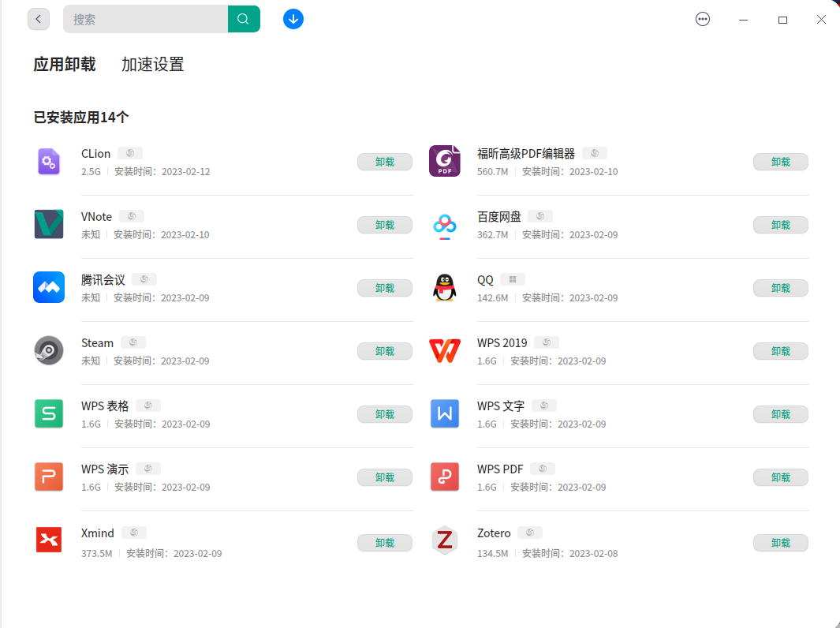Click the Tencent Meeting (腾讯会议) icon
The width and height of the screenshot is (840, 628).
(49, 287)
